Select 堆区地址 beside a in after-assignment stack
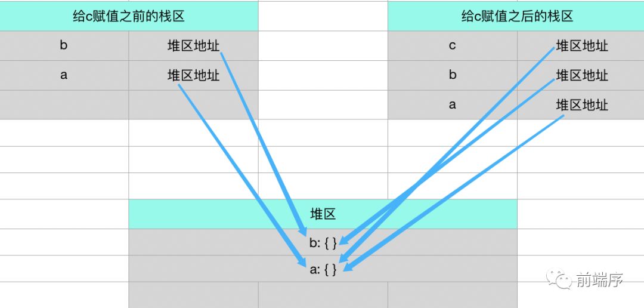The image size is (644, 308). pyautogui.click(x=581, y=105)
